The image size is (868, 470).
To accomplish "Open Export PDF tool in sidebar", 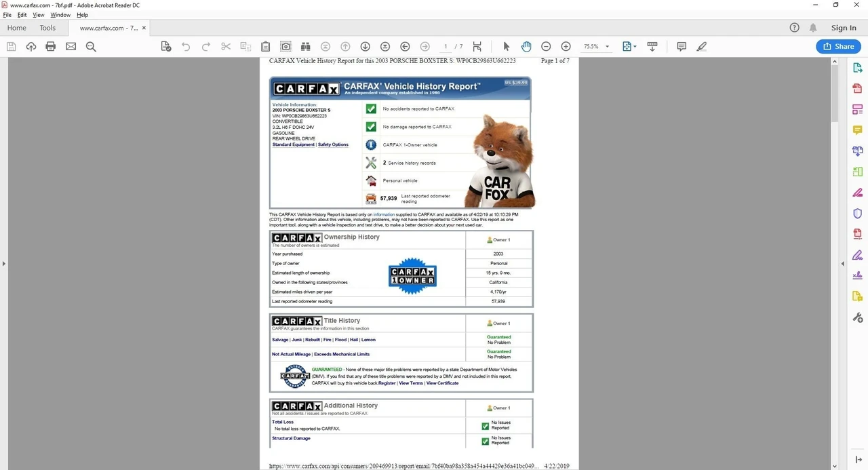I will point(858,68).
